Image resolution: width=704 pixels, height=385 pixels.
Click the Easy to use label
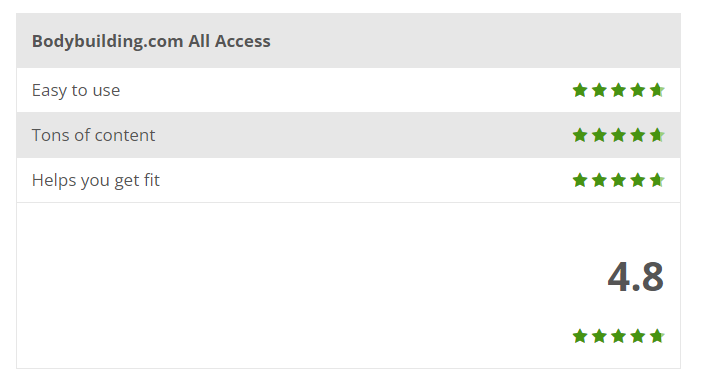tap(76, 91)
